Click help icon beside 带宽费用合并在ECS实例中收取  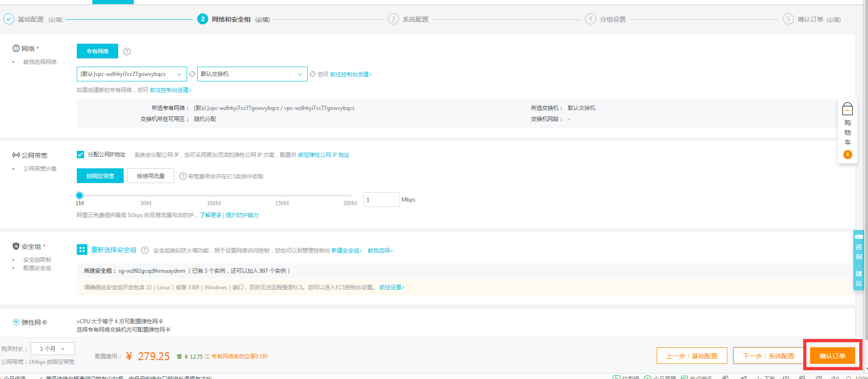(x=183, y=176)
